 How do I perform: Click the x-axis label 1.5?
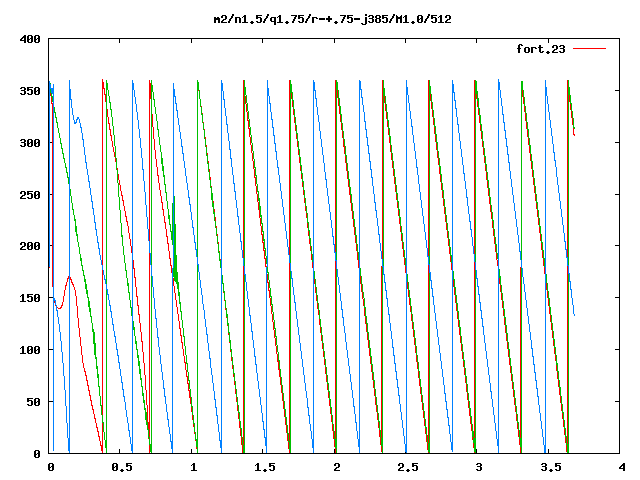[264, 467]
